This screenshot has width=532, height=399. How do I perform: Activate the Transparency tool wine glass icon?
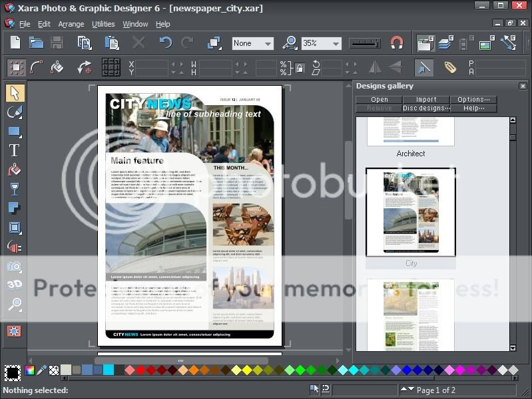click(x=14, y=189)
